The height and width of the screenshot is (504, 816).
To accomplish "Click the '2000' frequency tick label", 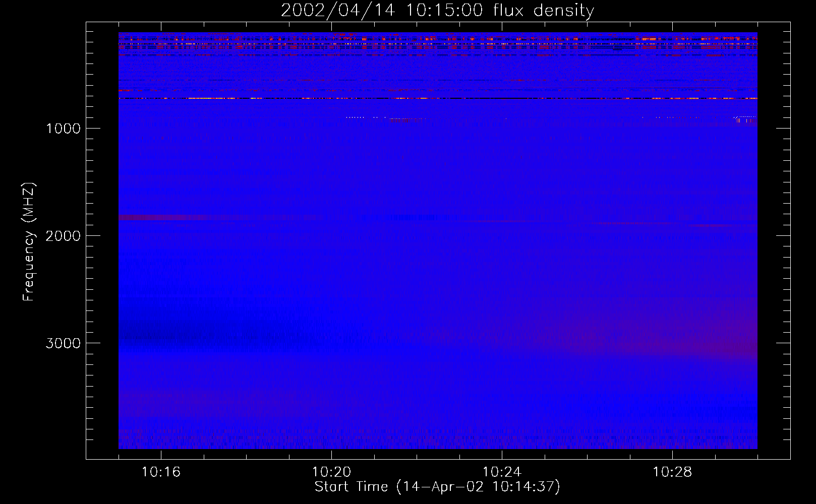I will tap(63, 236).
